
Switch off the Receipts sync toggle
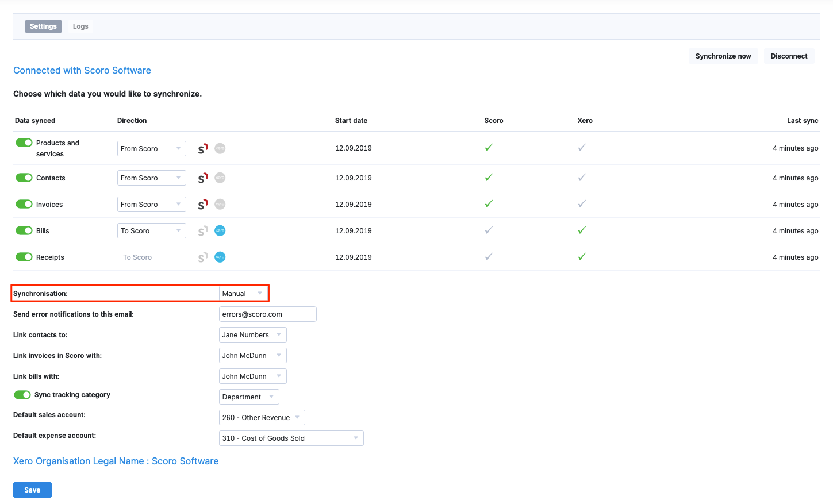[24, 257]
